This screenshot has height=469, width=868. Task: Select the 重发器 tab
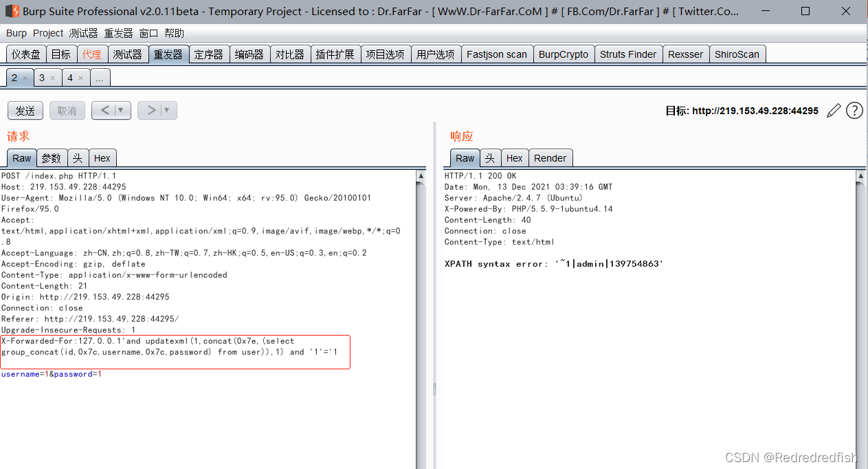(168, 54)
